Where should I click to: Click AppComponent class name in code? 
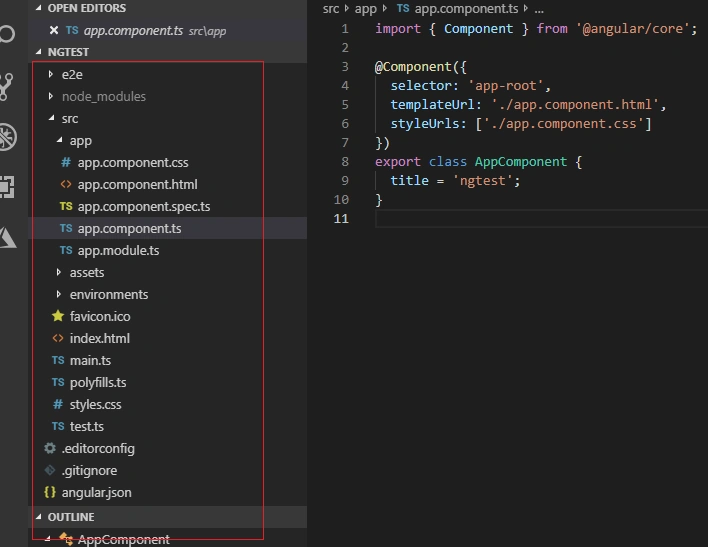[x=521, y=161]
